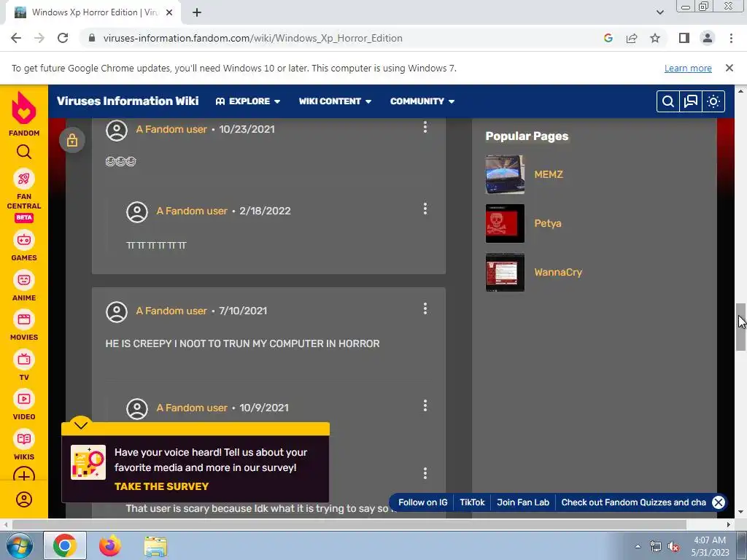Select the Windows Xp Horror Edition tab
The width and height of the screenshot is (747, 560).
(93, 12)
